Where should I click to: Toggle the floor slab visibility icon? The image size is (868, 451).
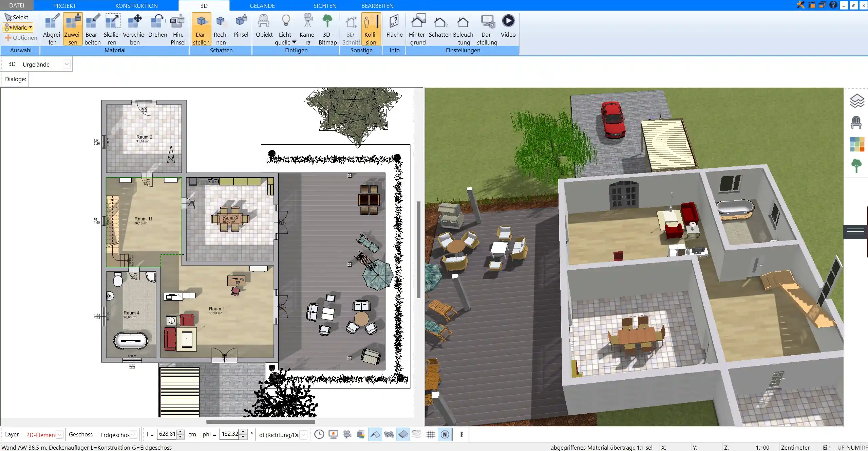(x=403, y=434)
